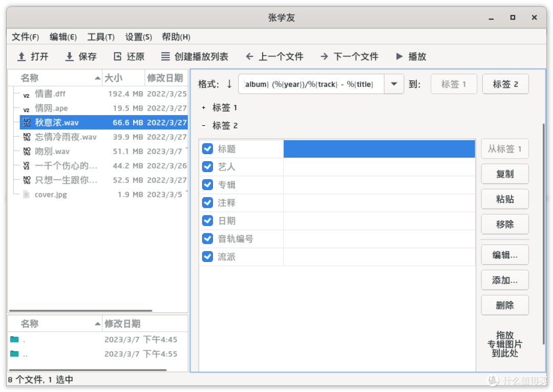The image size is (553, 392).
Task: Click the 移除 button
Action: tap(505, 224)
